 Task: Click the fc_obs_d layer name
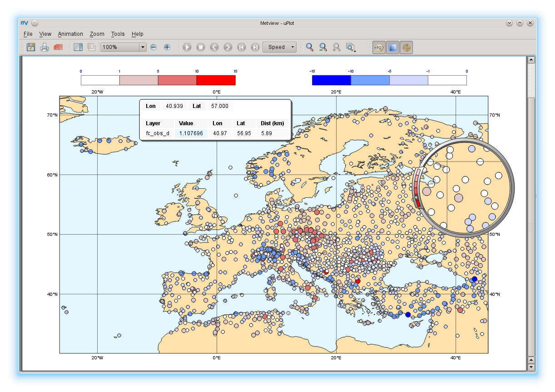pos(158,133)
